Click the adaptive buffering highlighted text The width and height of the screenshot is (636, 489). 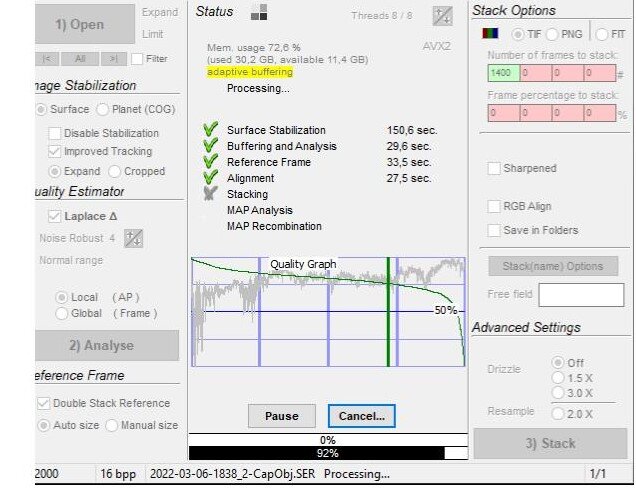tap(250, 72)
